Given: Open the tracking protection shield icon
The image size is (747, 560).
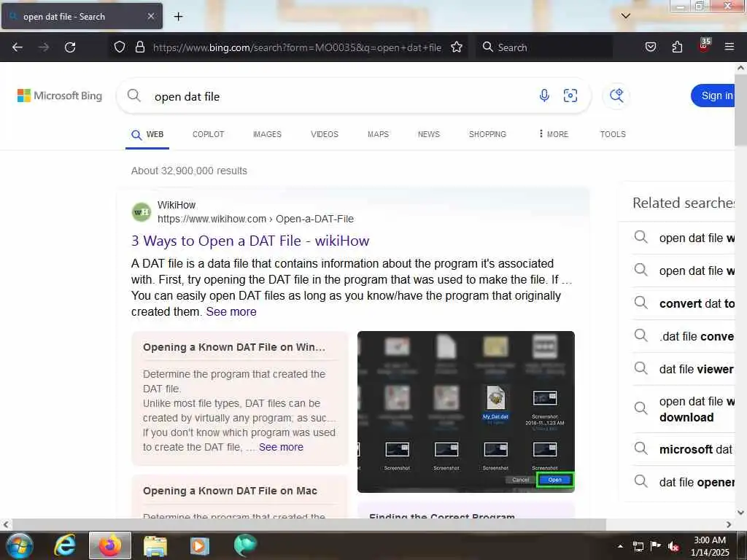Looking at the screenshot, I should tap(120, 47).
